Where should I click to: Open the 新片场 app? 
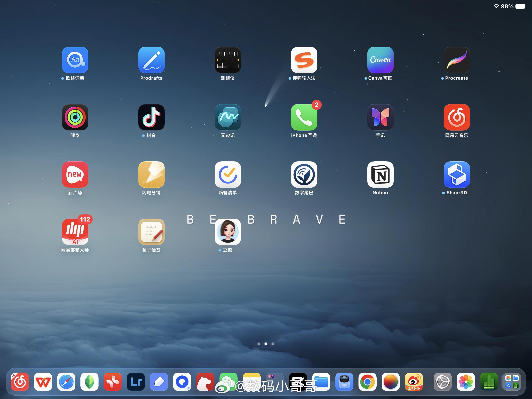coord(75,175)
